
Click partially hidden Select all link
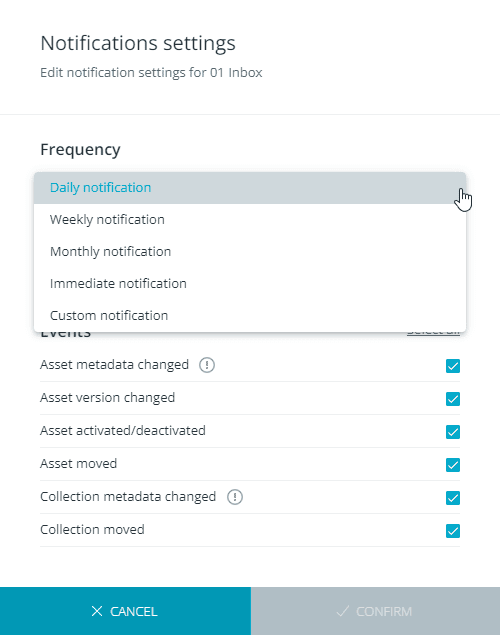pyautogui.click(x=433, y=333)
